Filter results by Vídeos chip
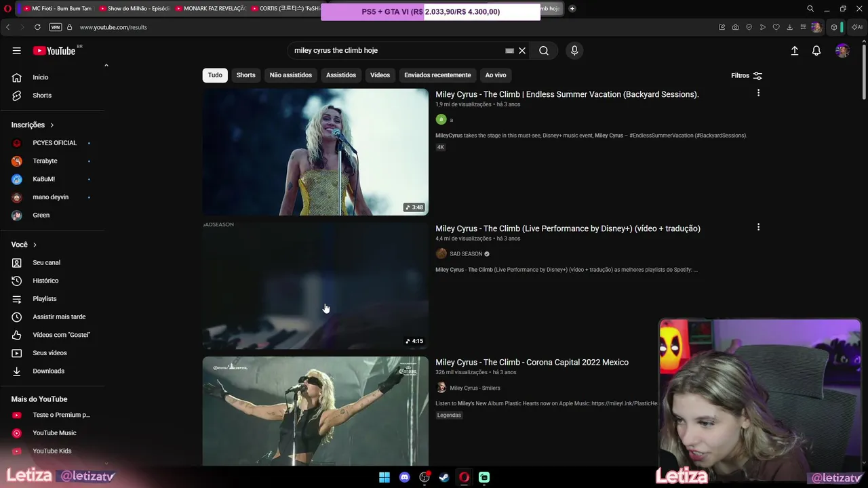This screenshot has width=868, height=488. click(380, 75)
